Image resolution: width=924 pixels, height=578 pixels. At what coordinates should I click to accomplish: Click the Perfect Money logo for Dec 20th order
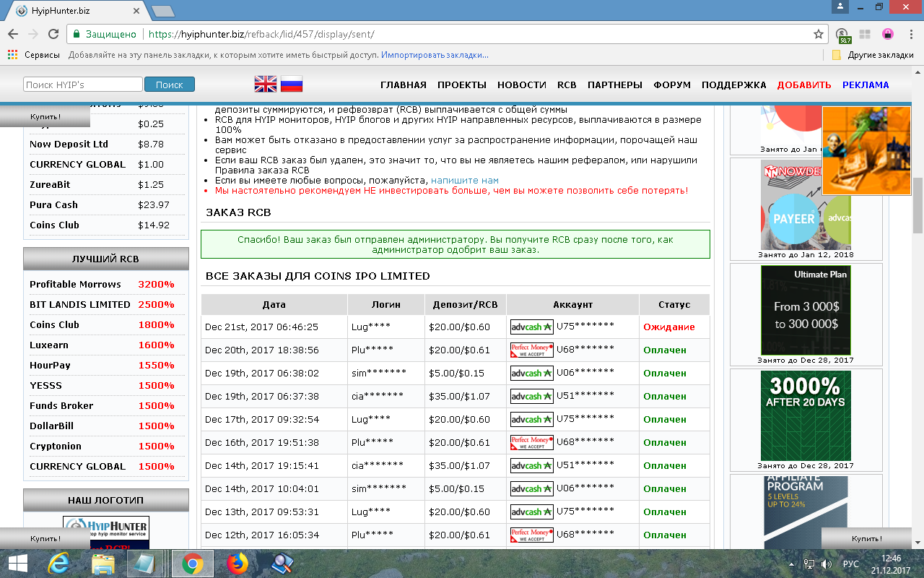pos(531,350)
